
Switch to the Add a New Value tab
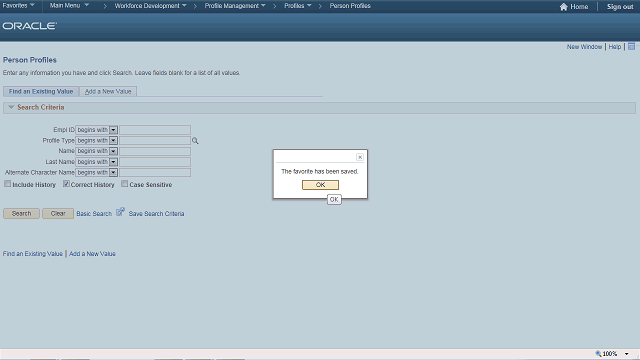coord(108,91)
